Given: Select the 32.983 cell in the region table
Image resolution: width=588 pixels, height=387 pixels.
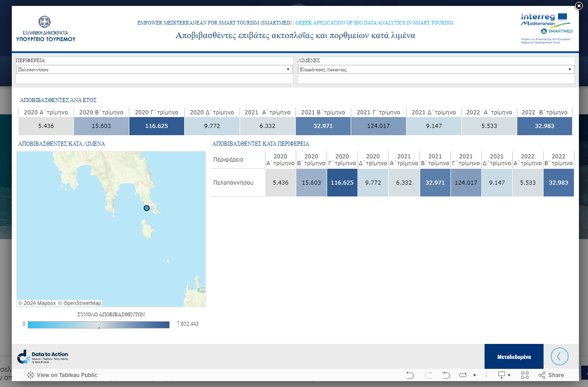Looking at the screenshot, I should [x=559, y=183].
